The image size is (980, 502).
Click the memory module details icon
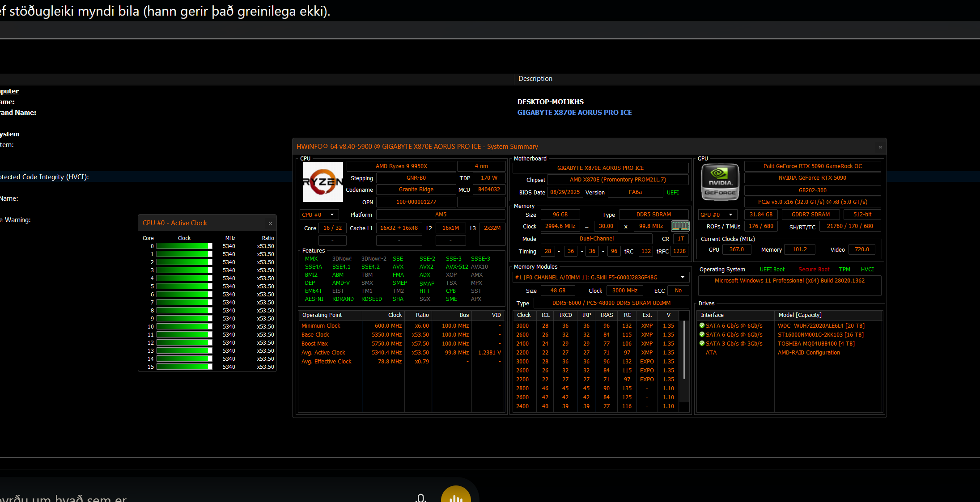(680, 226)
